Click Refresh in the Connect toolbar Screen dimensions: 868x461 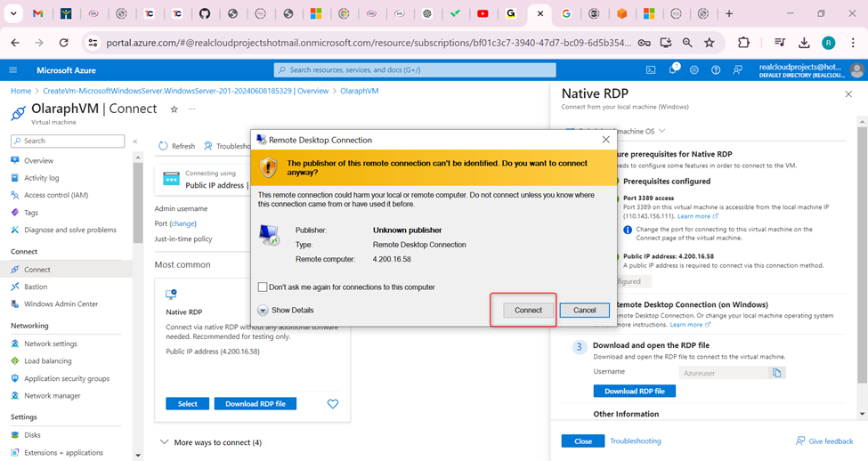[177, 146]
